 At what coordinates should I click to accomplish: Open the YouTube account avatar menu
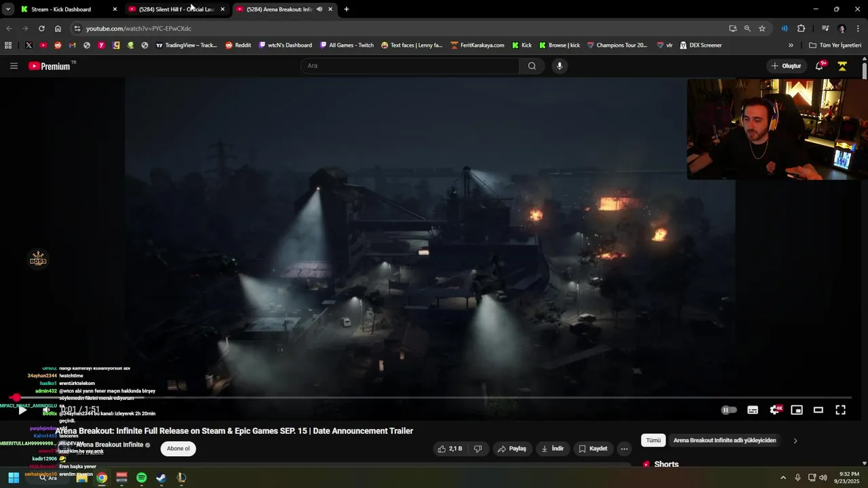(842, 66)
